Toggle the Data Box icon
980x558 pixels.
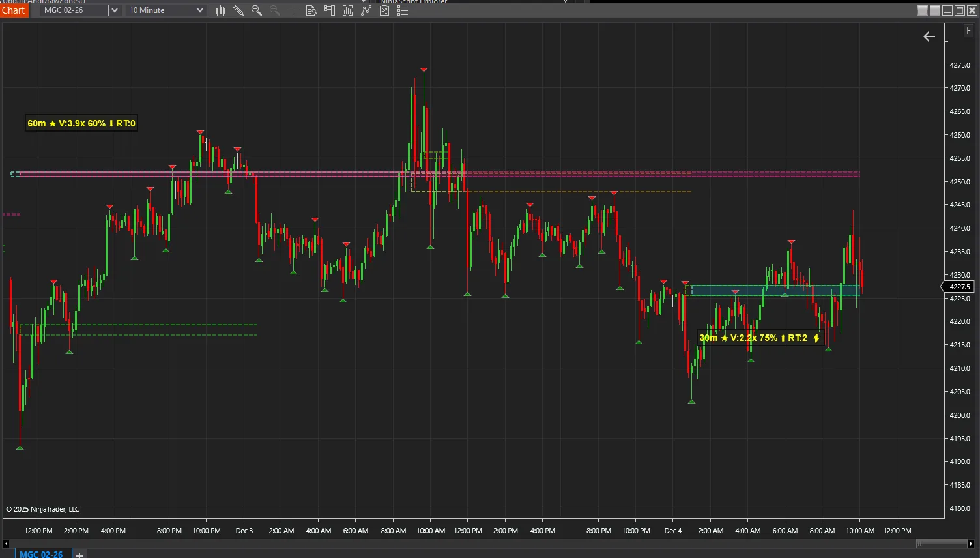pos(311,10)
